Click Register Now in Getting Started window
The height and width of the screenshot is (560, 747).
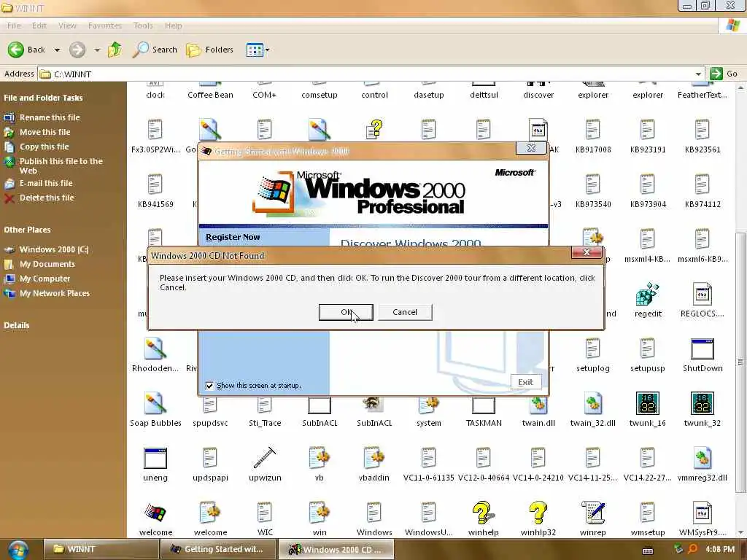click(x=233, y=237)
